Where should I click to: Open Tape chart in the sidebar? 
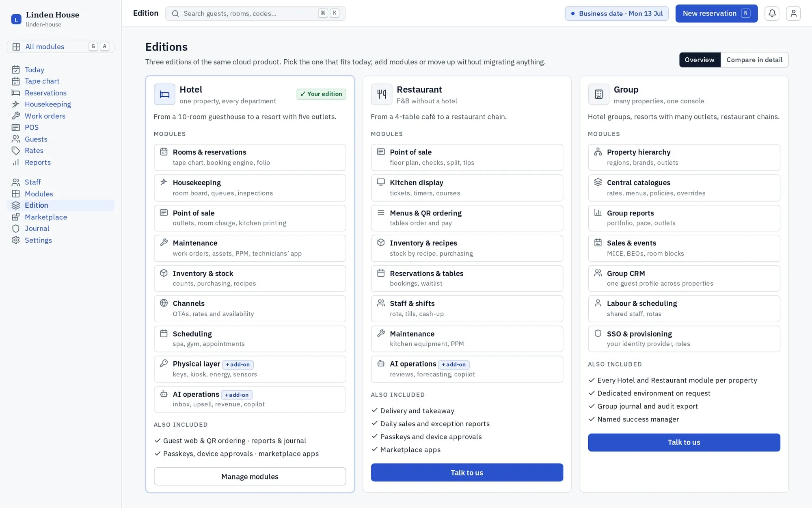click(x=60, y=81)
